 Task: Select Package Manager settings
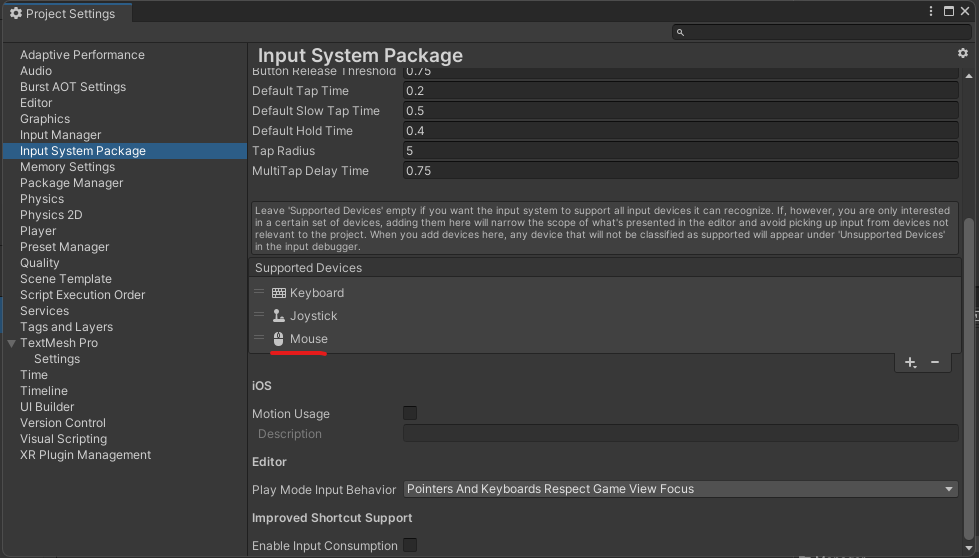[x=71, y=183]
